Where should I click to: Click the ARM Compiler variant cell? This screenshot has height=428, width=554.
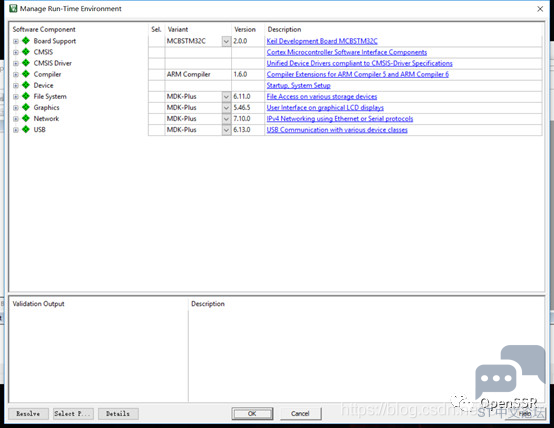tap(198, 74)
